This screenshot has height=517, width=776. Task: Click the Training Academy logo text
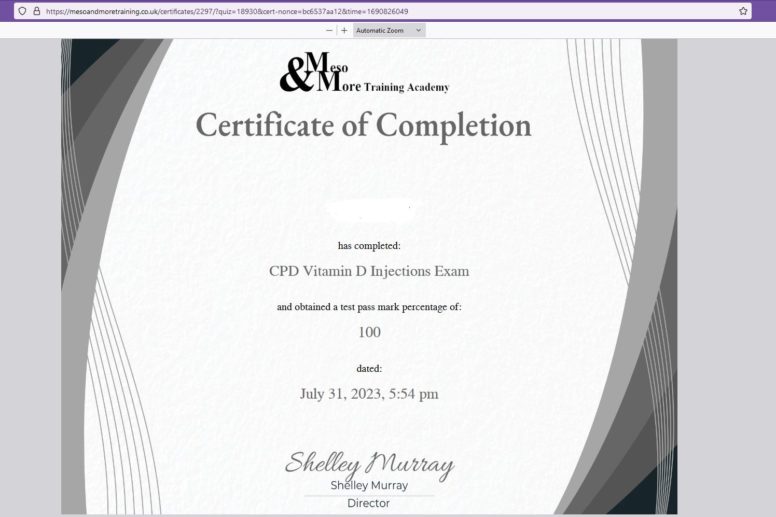[406, 88]
